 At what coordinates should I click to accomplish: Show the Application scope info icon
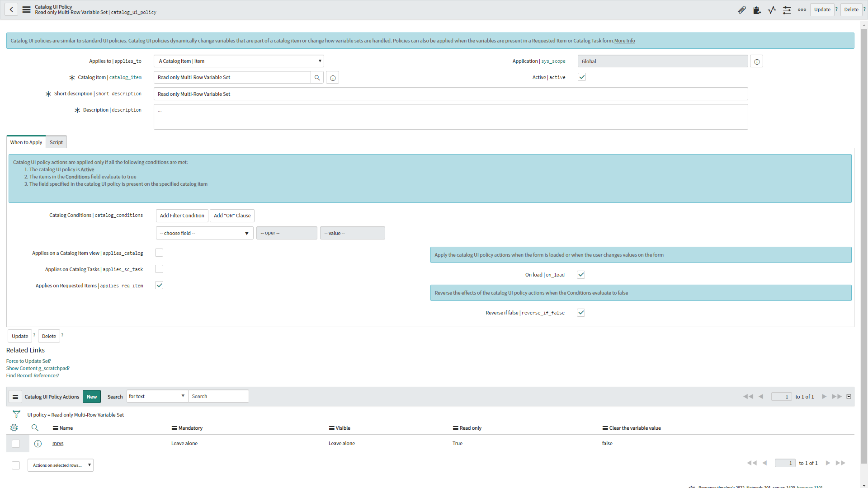pos(757,61)
